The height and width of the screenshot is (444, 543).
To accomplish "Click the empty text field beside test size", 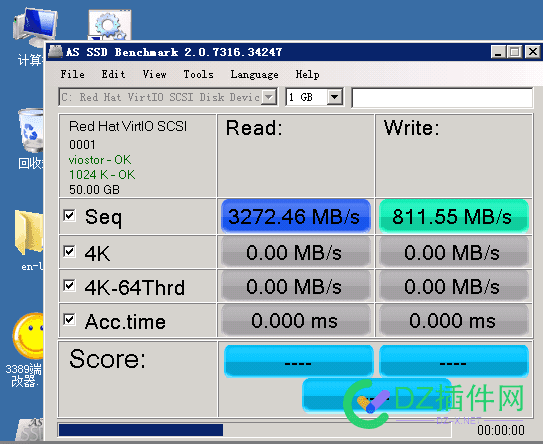I will pyautogui.click(x=442, y=98).
